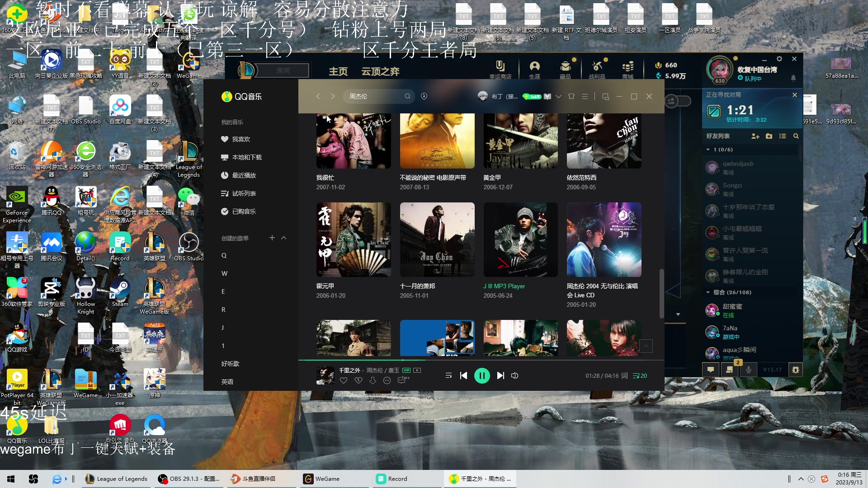The width and height of the screenshot is (868, 488).
Task: Open 藏品 collection icon in League client
Action: tap(565, 70)
